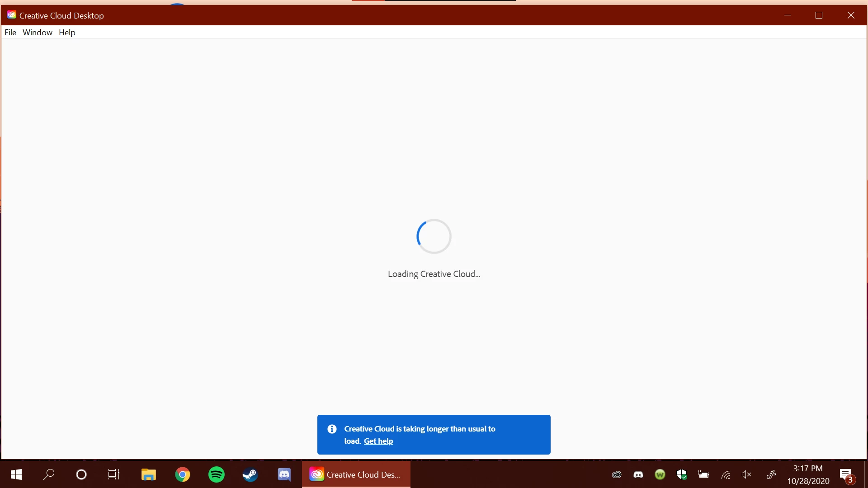Viewport: 868px width, 488px height.
Task: Click Creative Cloud Desktop taskbar button
Action: (x=356, y=474)
